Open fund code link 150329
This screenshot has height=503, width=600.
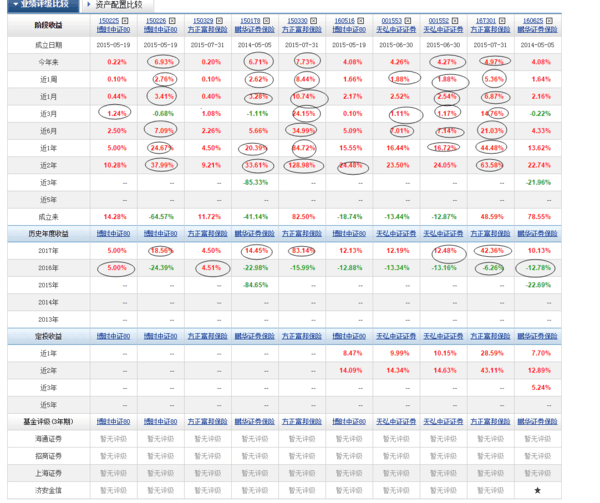point(203,21)
